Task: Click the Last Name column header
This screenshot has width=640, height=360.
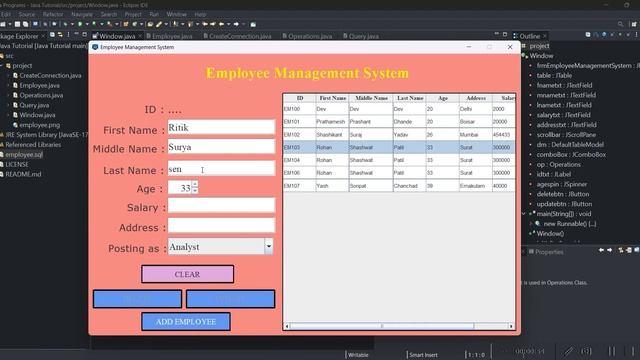Action: [410, 98]
